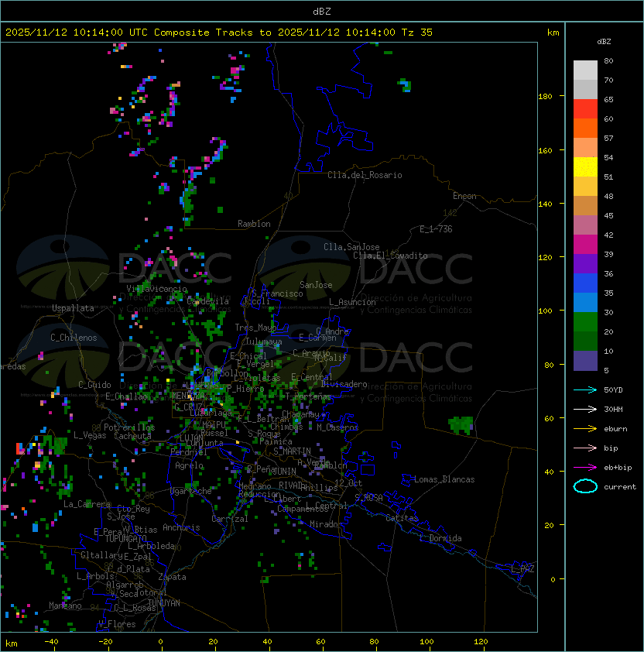This screenshot has height=652, width=644.
Task: Pick the slate swatch above 5 dBZ
Action: [x=585, y=361]
